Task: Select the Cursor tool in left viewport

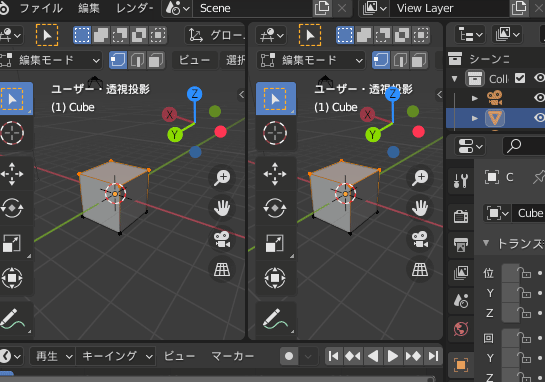Action: [x=13, y=133]
